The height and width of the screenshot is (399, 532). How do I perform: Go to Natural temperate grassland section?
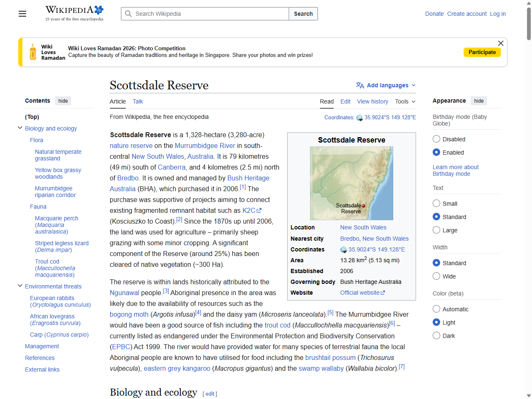click(58, 155)
